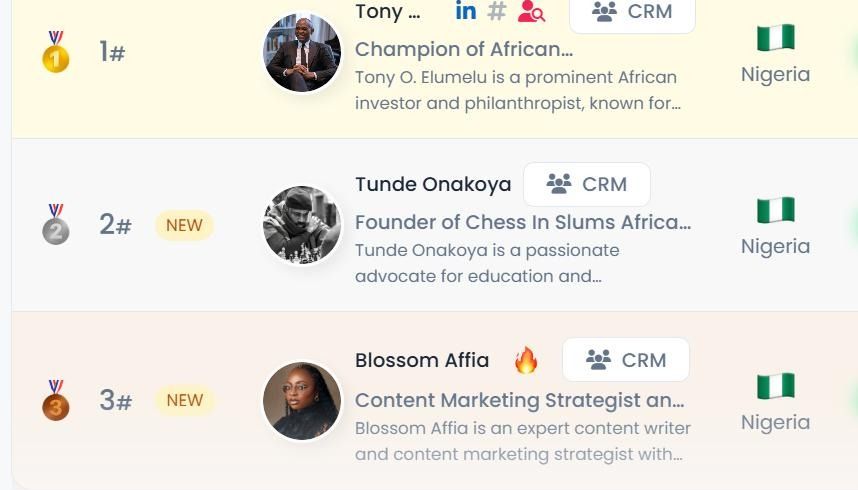Open Tunde Onakoya's profile name link
The height and width of the screenshot is (490, 858).
pyautogui.click(x=433, y=185)
